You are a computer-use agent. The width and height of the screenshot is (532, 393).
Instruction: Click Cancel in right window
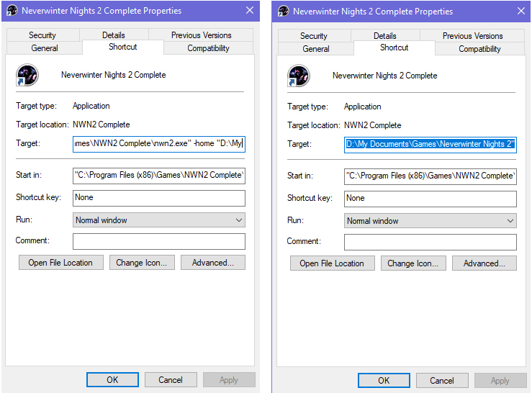(x=442, y=381)
